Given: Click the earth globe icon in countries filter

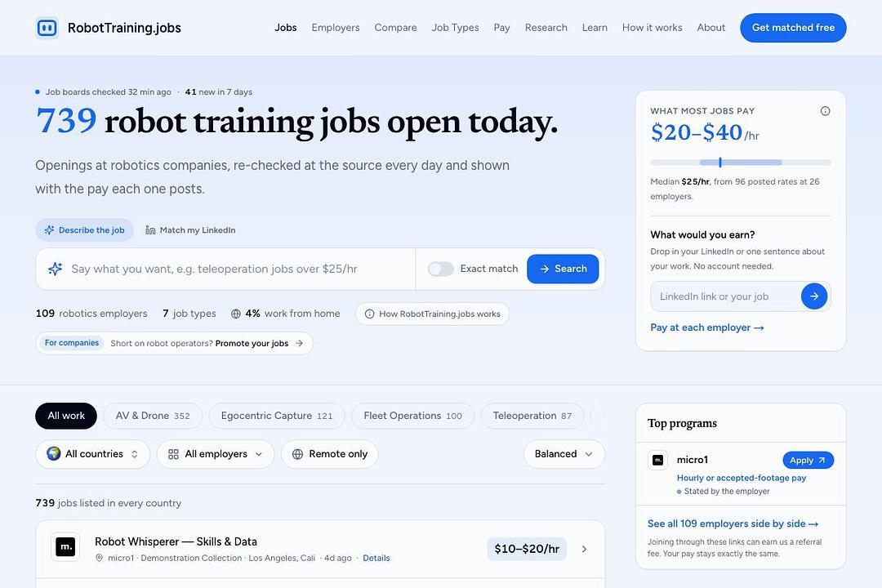Looking at the screenshot, I should coord(53,453).
